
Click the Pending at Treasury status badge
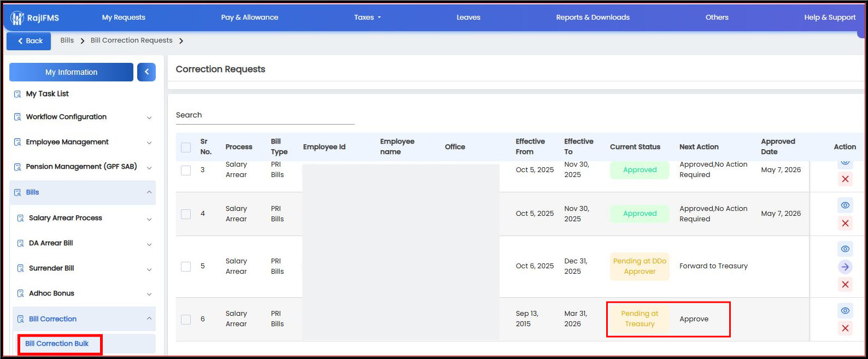tap(640, 319)
